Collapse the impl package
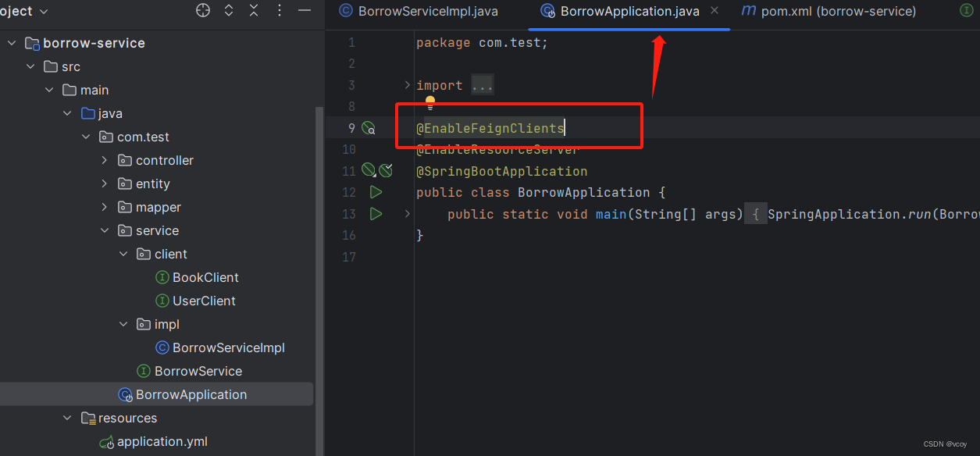This screenshot has height=456, width=980. (123, 324)
